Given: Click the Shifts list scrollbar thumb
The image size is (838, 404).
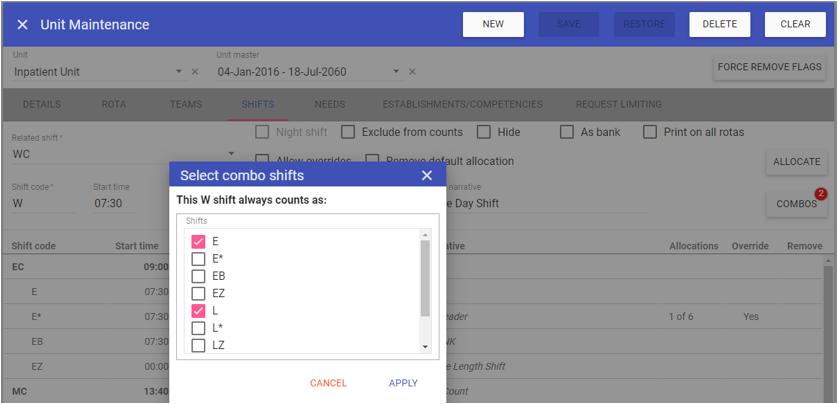Looking at the screenshot, I should [x=425, y=278].
